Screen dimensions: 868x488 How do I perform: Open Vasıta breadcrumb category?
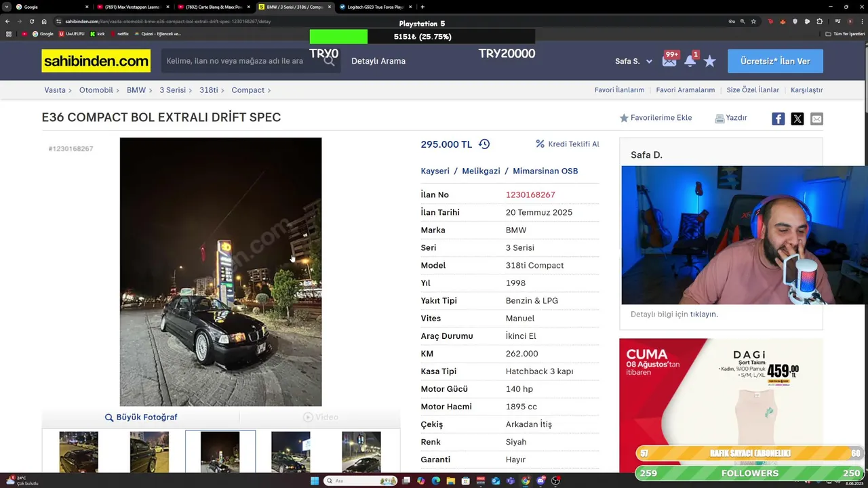point(55,89)
